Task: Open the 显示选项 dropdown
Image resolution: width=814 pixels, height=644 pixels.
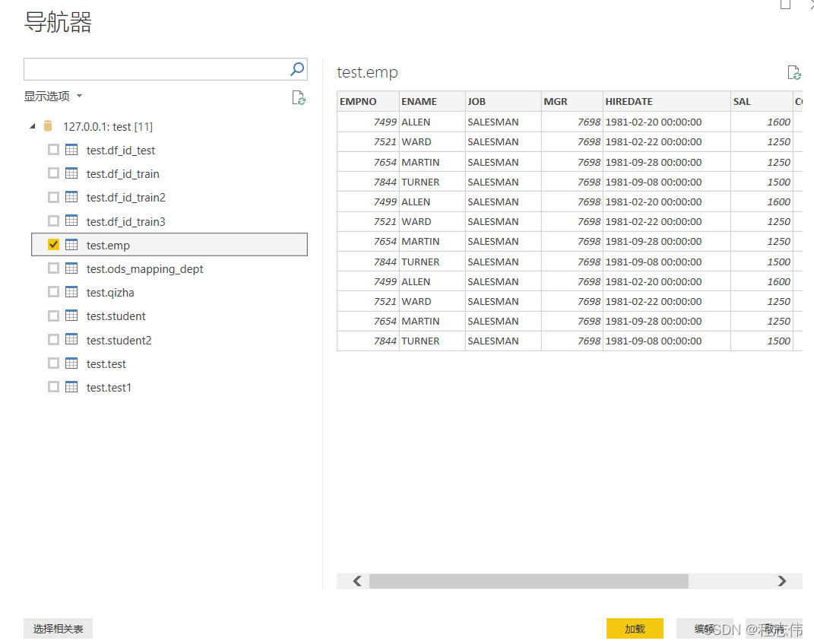Action: click(x=53, y=96)
